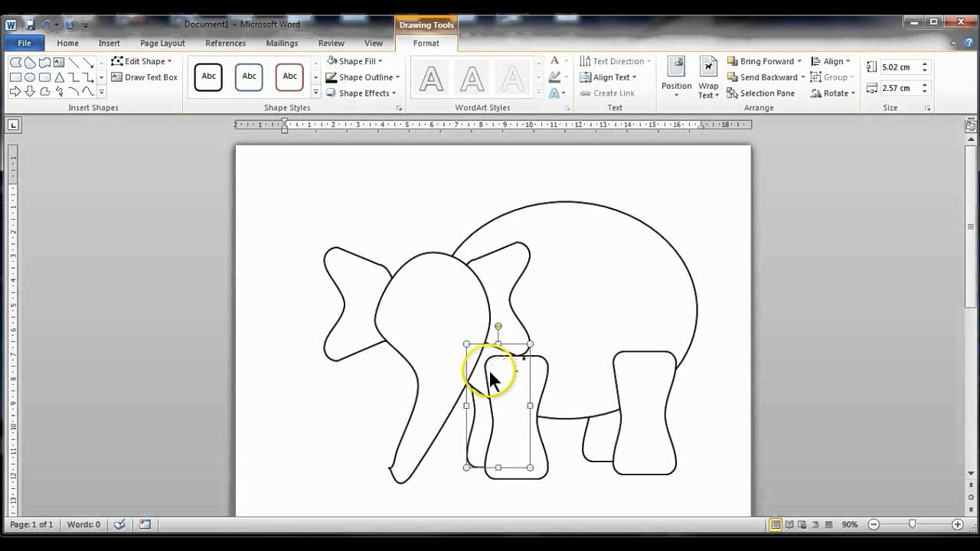Click the Edit Shape button
980x551 pixels.
(x=142, y=61)
